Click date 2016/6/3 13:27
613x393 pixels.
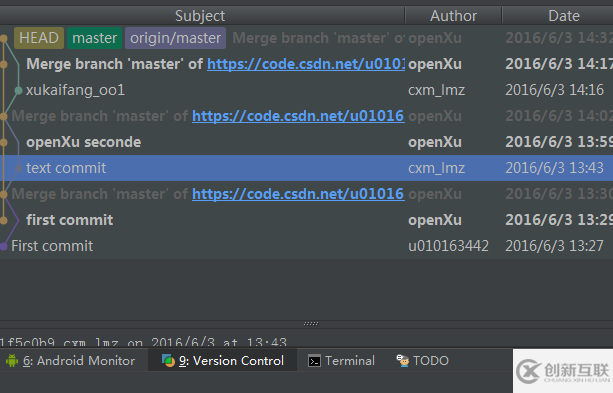pos(554,246)
